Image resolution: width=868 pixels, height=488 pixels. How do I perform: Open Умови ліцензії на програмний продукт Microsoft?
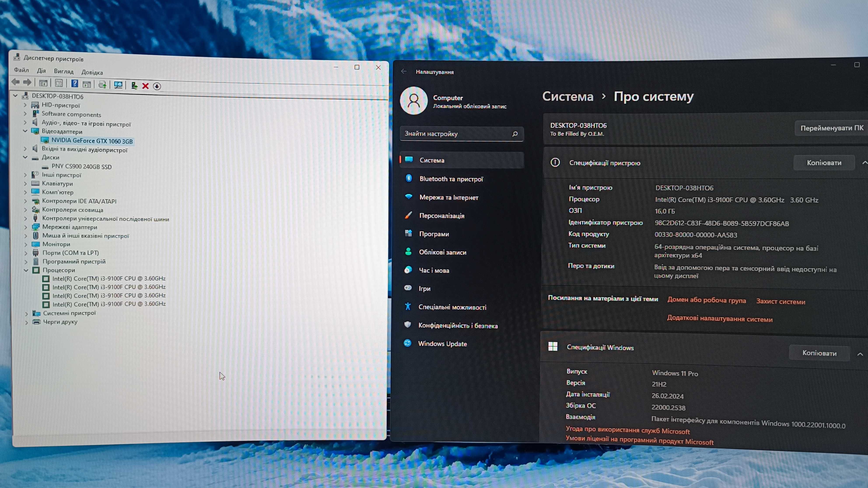639,441
